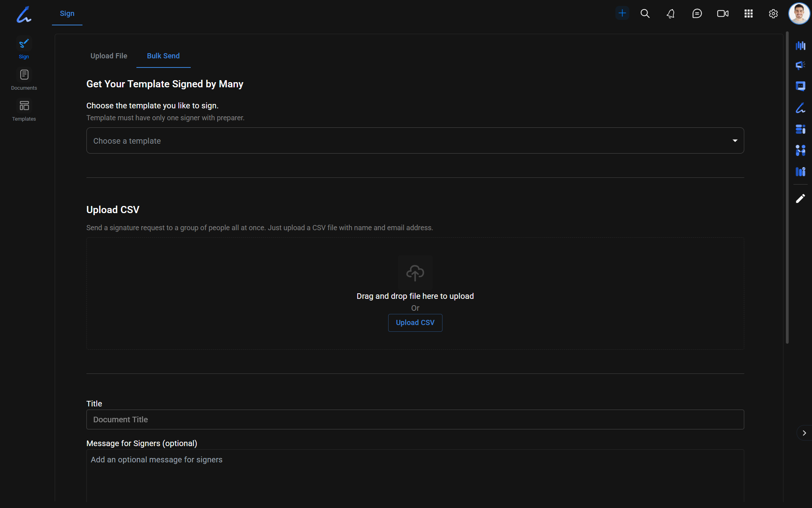Click the megaphone icon in right rail
The height and width of the screenshot is (508, 812).
pos(800,65)
